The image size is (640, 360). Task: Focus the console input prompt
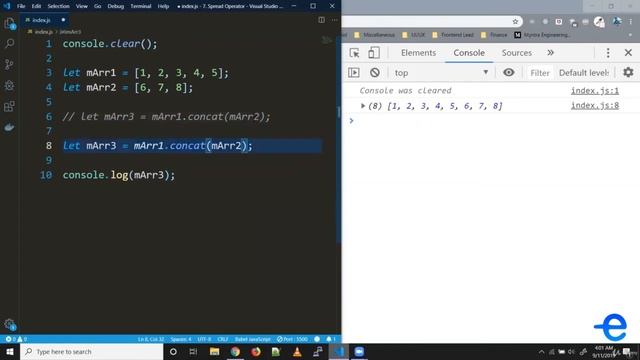(490, 121)
